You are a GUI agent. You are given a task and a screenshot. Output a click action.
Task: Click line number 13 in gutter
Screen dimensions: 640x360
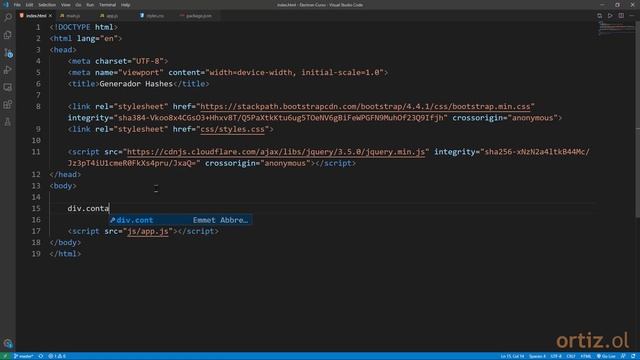pyautogui.click(x=36, y=186)
